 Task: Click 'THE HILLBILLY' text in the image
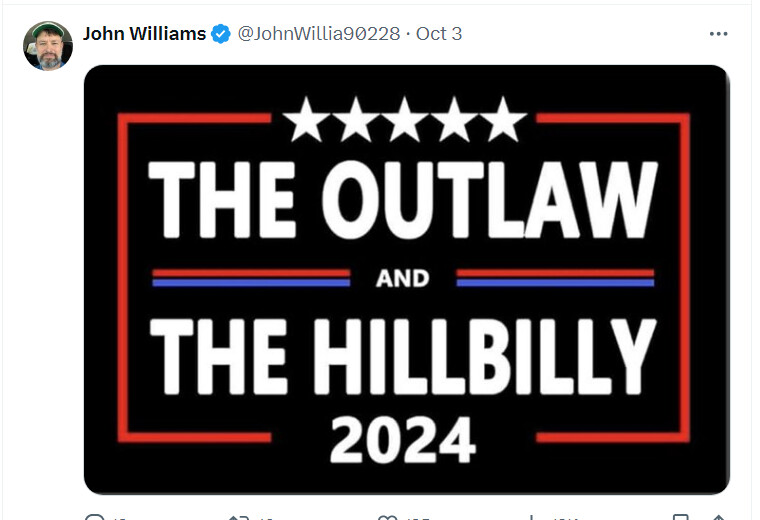tap(403, 356)
